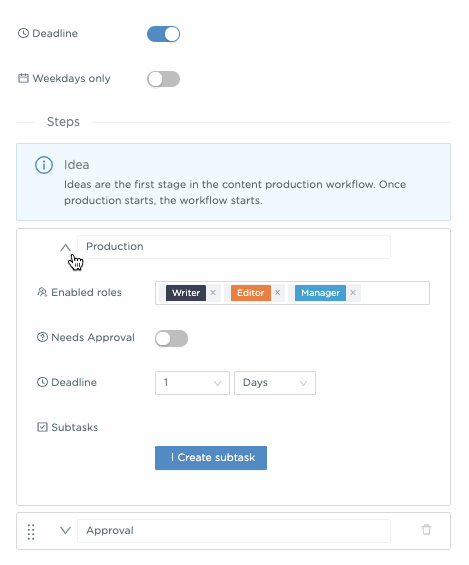This screenshot has width=469, height=565.
Task: Remove the Manager role tag
Action: tap(353, 293)
